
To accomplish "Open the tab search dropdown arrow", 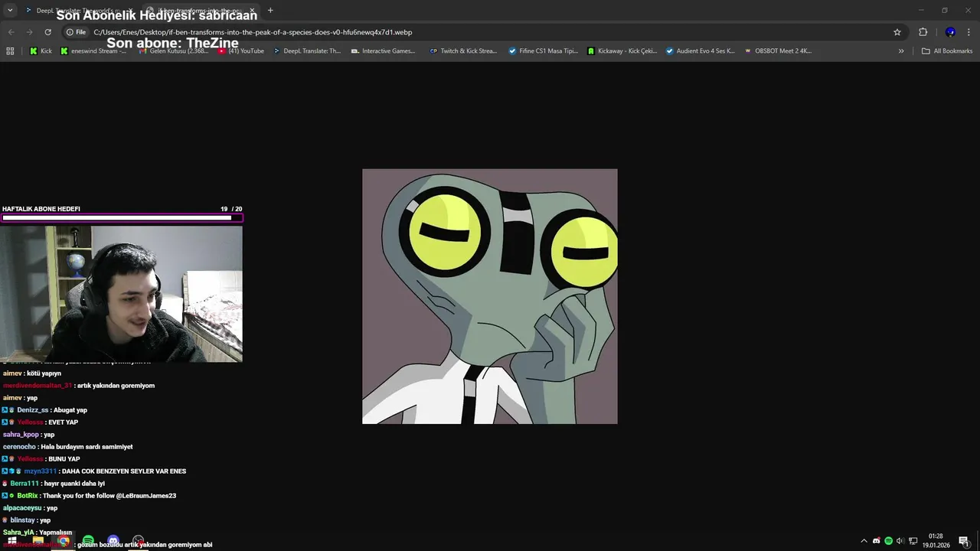I will 10,10.
